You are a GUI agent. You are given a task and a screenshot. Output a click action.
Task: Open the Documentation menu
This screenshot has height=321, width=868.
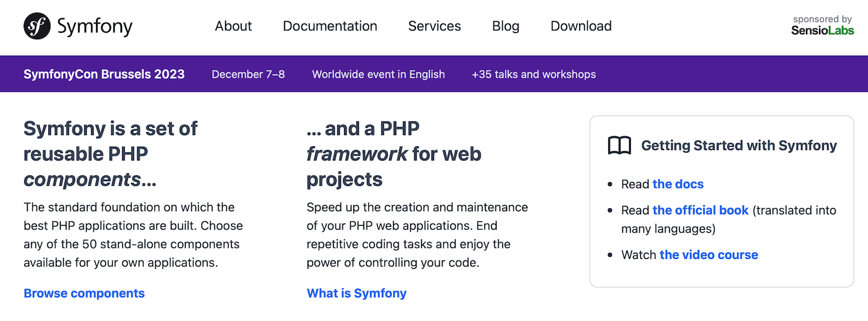tap(330, 26)
